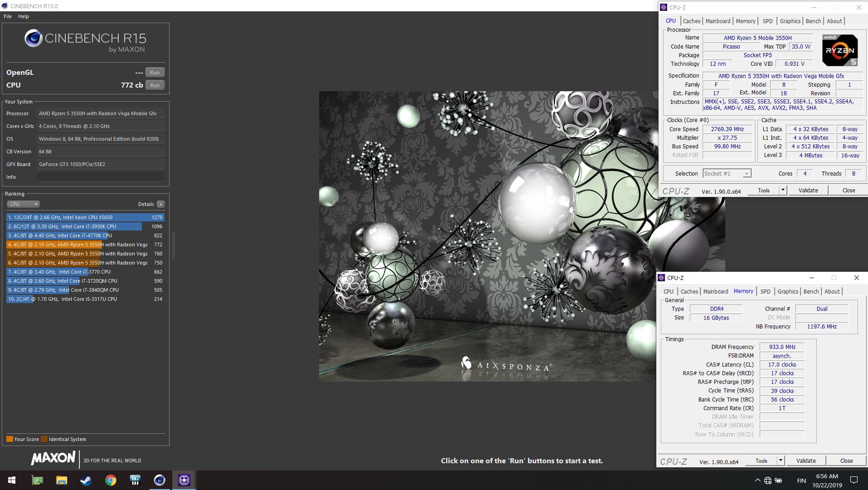The width and height of the screenshot is (868, 490).
Task: Open Google Chrome from the taskbar
Action: point(111,480)
